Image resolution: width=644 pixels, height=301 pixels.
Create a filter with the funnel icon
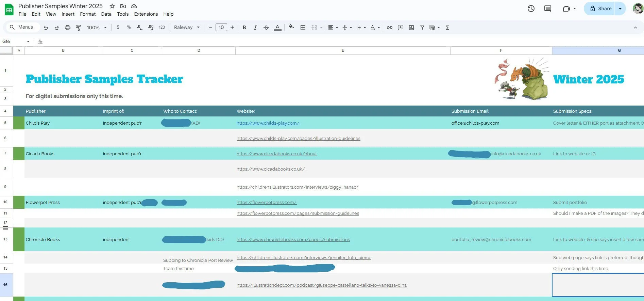click(422, 28)
